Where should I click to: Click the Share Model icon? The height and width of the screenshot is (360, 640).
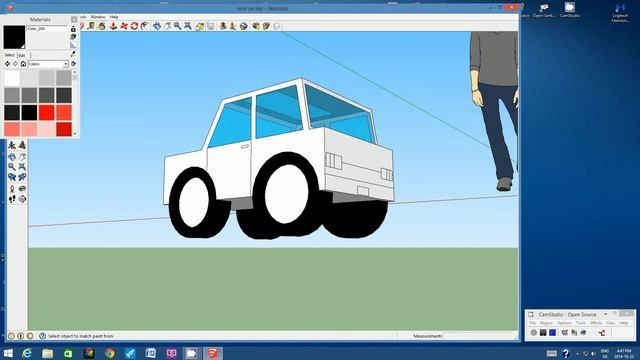(266, 26)
